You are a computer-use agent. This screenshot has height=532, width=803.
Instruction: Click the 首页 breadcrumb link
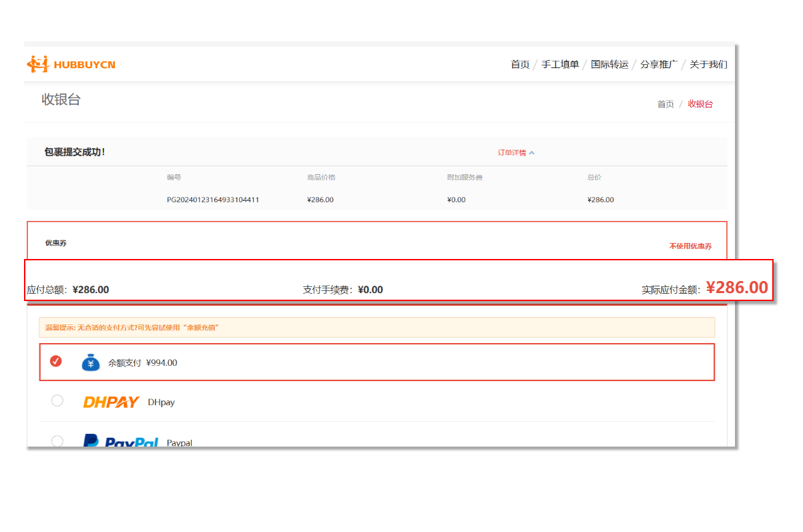click(x=665, y=104)
